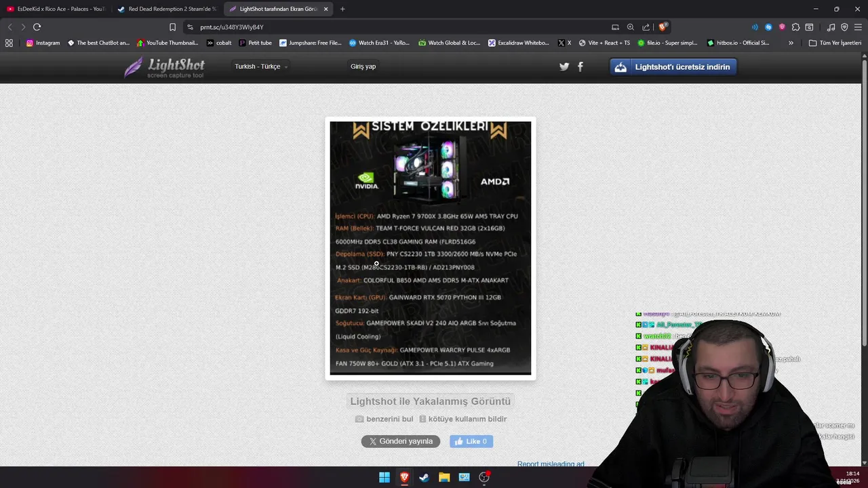Click the Giriş yap login link
Viewport: 868px width, 488px height.
(x=363, y=66)
